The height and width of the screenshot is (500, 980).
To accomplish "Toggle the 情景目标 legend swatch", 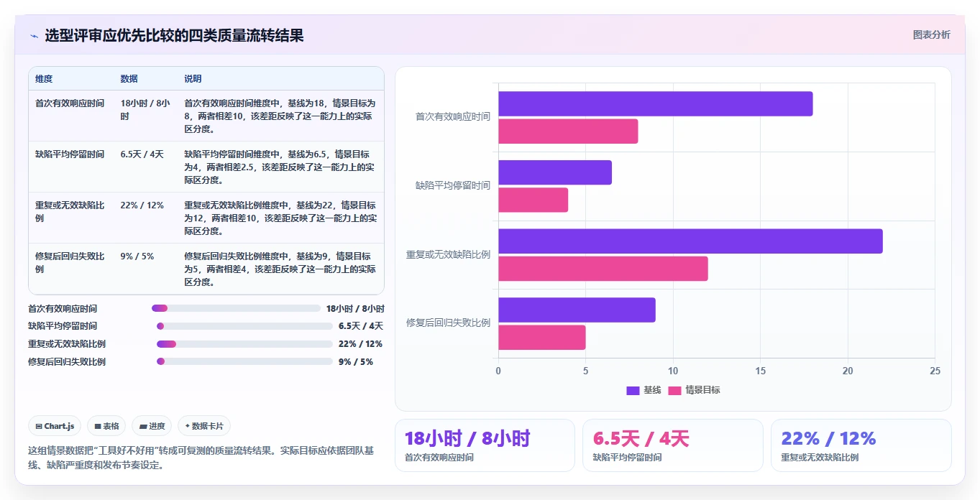I will click(674, 390).
